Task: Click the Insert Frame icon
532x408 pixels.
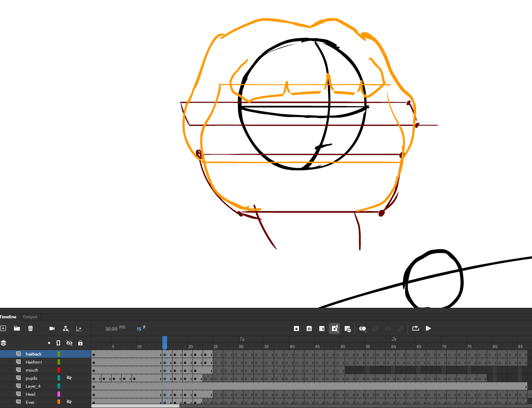Action: (322, 329)
